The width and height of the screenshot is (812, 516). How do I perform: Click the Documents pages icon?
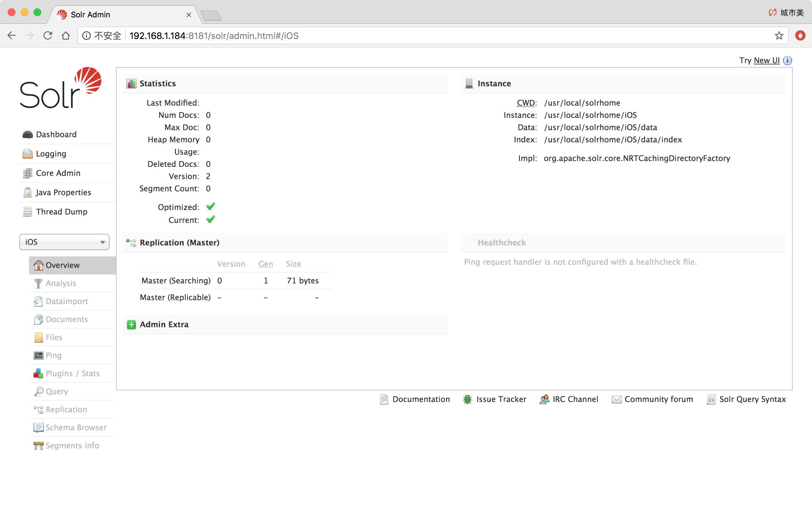(x=38, y=320)
